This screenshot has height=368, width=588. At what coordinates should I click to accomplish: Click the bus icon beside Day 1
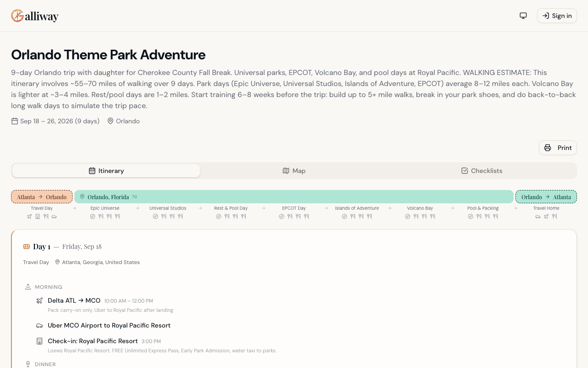pos(27,247)
